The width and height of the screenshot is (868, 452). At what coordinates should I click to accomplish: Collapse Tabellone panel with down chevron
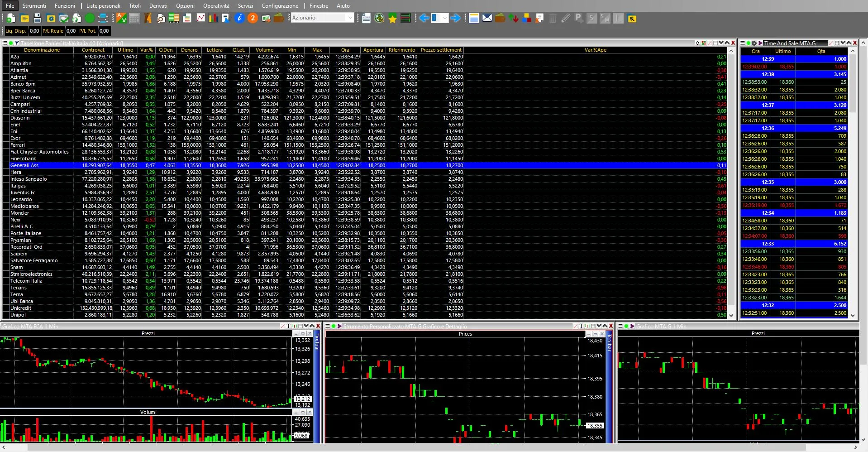pyautogui.click(x=721, y=43)
